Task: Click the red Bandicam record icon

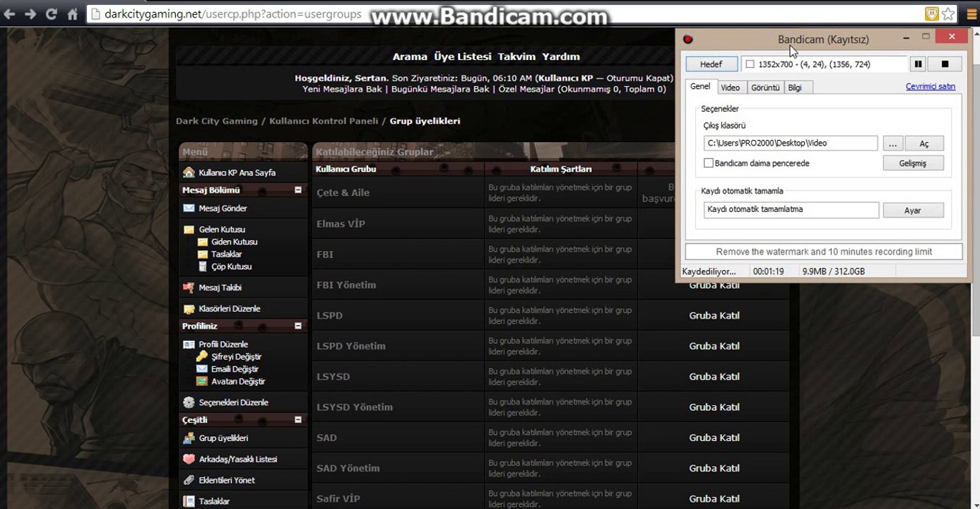Action: coord(688,40)
